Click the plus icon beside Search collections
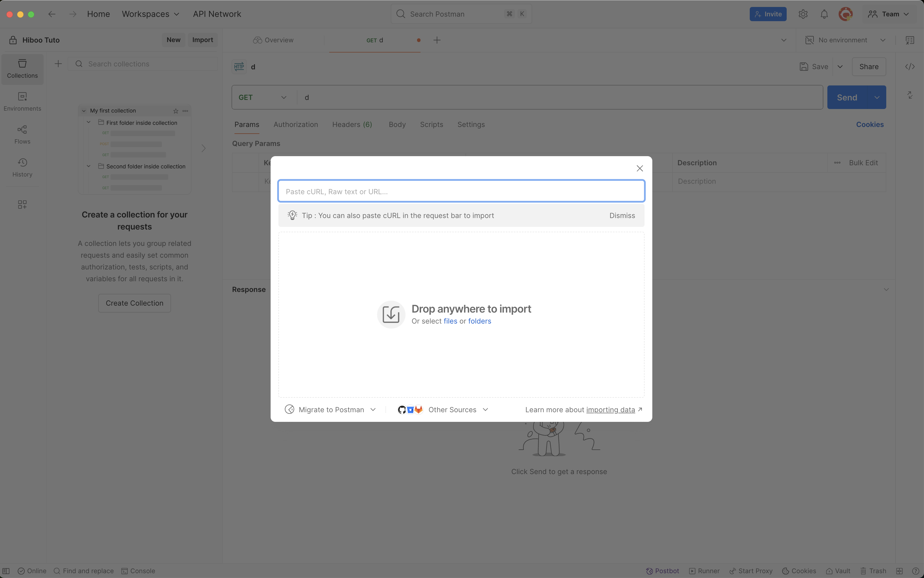Screen dimensions: 924x578 pyautogui.click(x=58, y=64)
